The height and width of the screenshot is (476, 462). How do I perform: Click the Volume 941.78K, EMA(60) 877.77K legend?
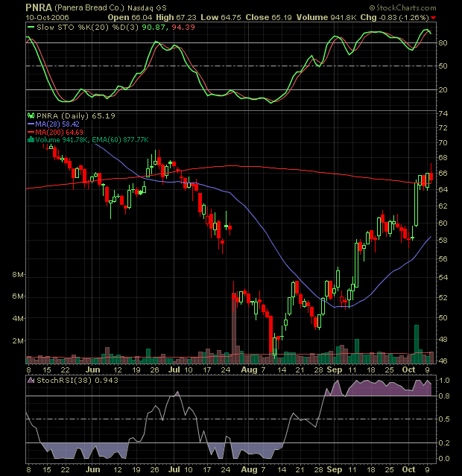point(92,139)
